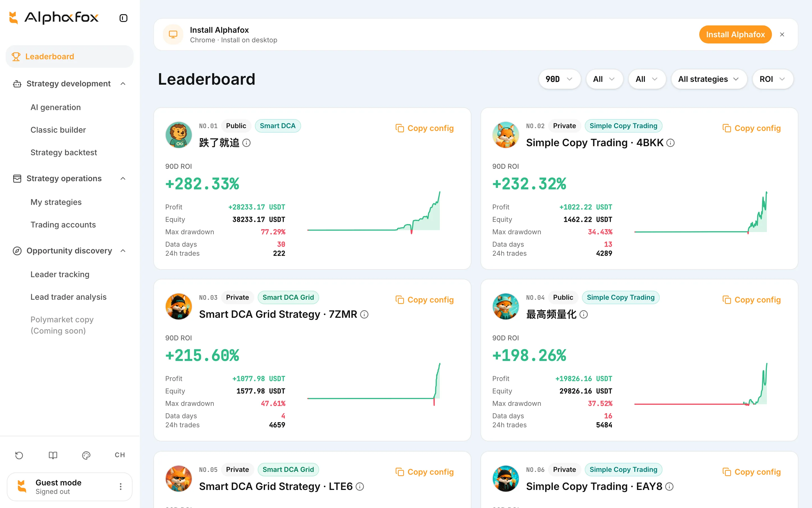812x508 pixels.
Task: Click the fox avatar of NO.05 strategy
Action: [178, 478]
